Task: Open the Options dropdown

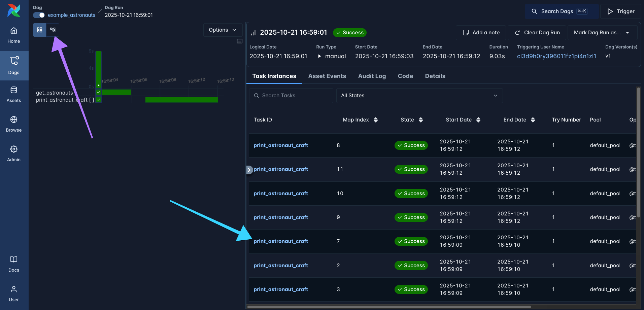Action: [222, 30]
